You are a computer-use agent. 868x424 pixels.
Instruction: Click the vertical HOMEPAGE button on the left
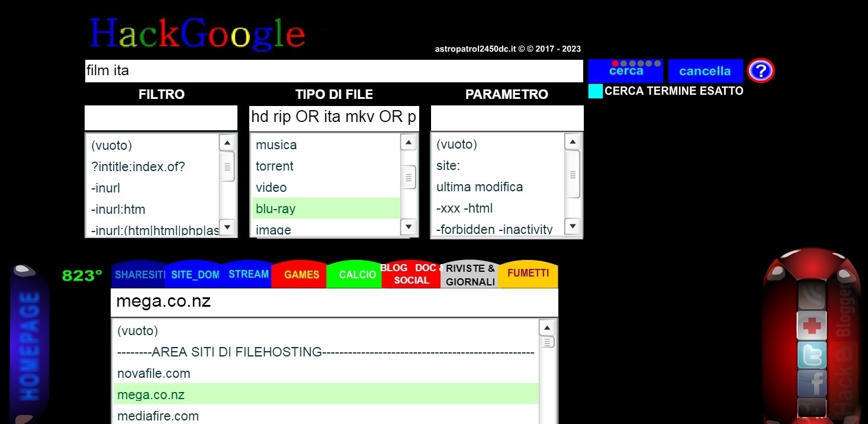click(30, 345)
